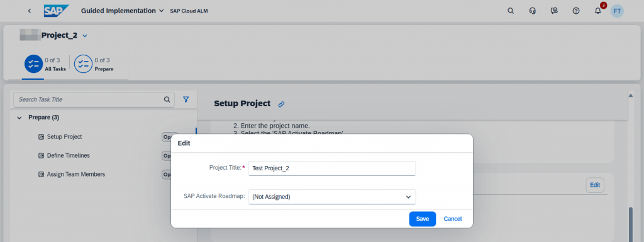
Task: Open the feedback chat icon in header
Action: click(x=554, y=11)
